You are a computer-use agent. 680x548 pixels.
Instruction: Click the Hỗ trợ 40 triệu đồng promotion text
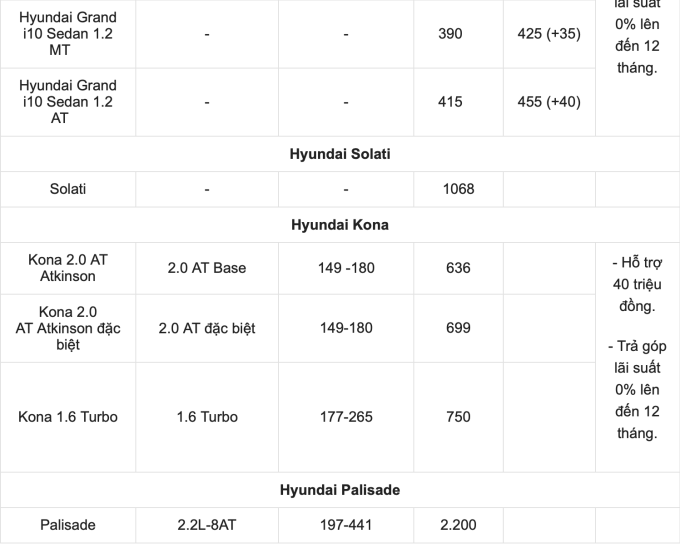coord(637,284)
